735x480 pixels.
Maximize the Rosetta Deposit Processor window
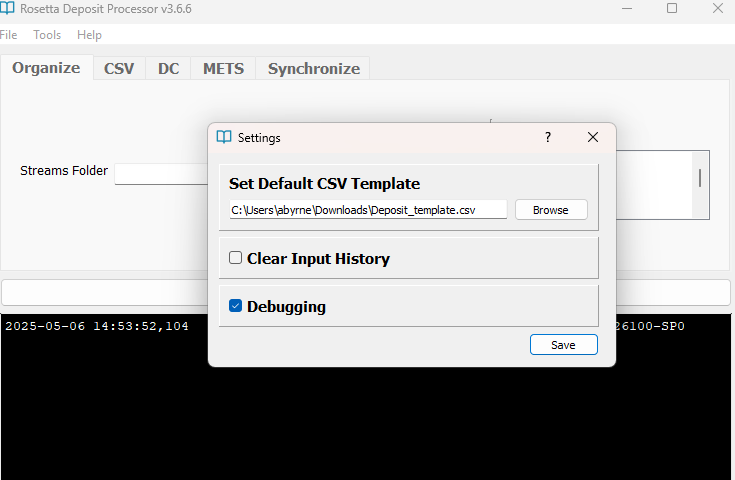tap(672, 9)
